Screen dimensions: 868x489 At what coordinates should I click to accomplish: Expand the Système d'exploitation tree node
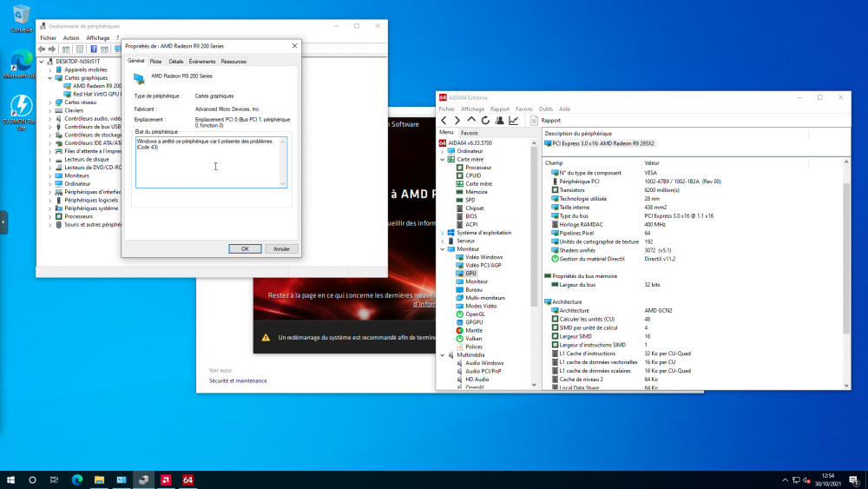[443, 233]
